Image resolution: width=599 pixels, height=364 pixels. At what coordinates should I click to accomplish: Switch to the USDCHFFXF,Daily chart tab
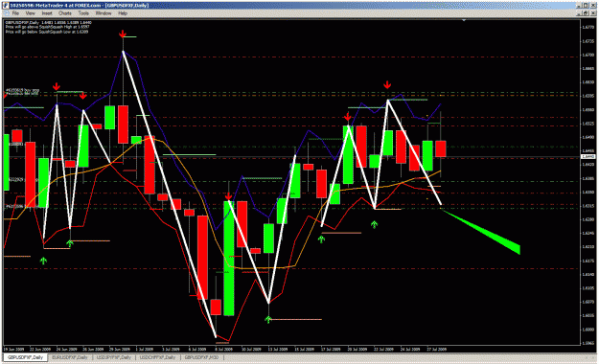pos(157,357)
